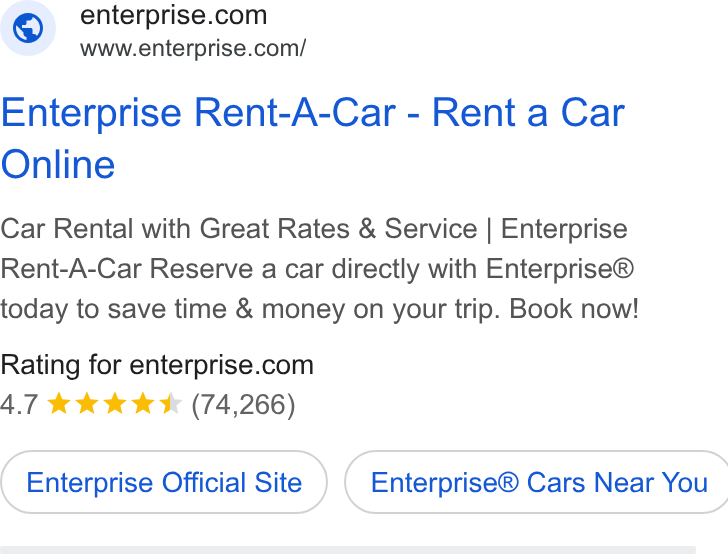Click the third gold rating star

[115, 403]
